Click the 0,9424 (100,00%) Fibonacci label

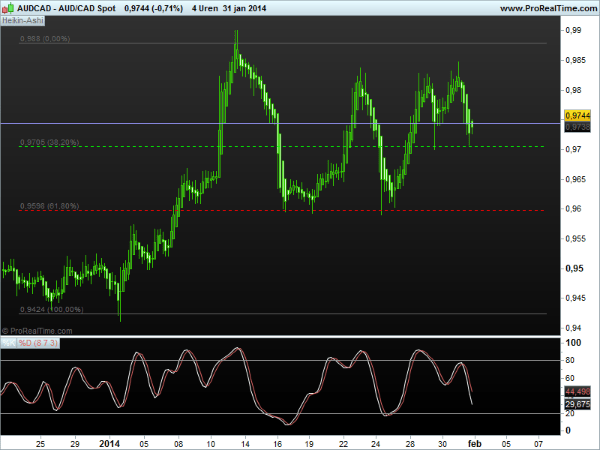click(x=52, y=309)
